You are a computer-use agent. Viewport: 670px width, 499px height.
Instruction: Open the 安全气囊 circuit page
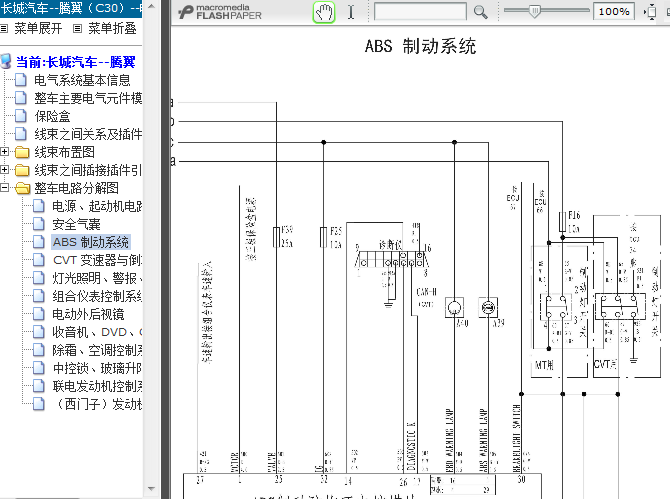pos(76,224)
